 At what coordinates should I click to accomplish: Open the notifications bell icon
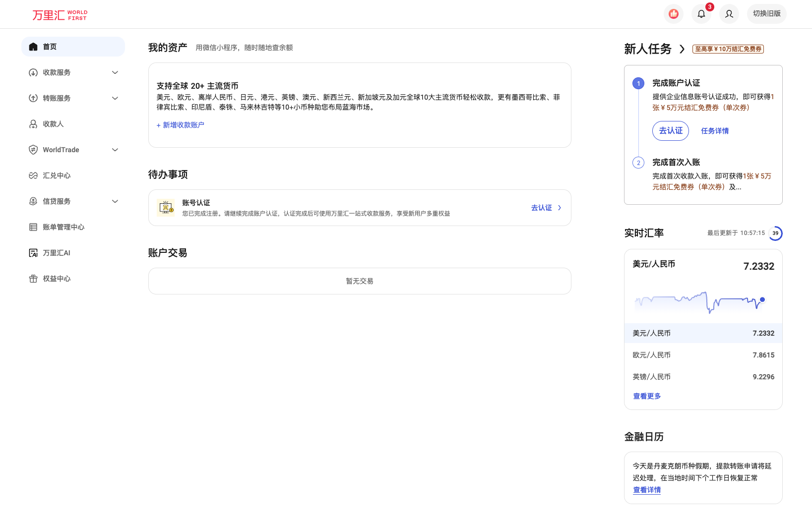pyautogui.click(x=701, y=14)
